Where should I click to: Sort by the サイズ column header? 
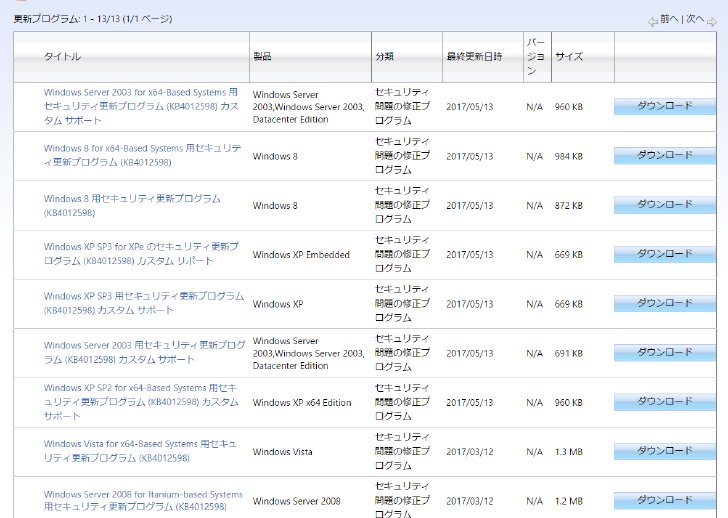pyautogui.click(x=569, y=57)
